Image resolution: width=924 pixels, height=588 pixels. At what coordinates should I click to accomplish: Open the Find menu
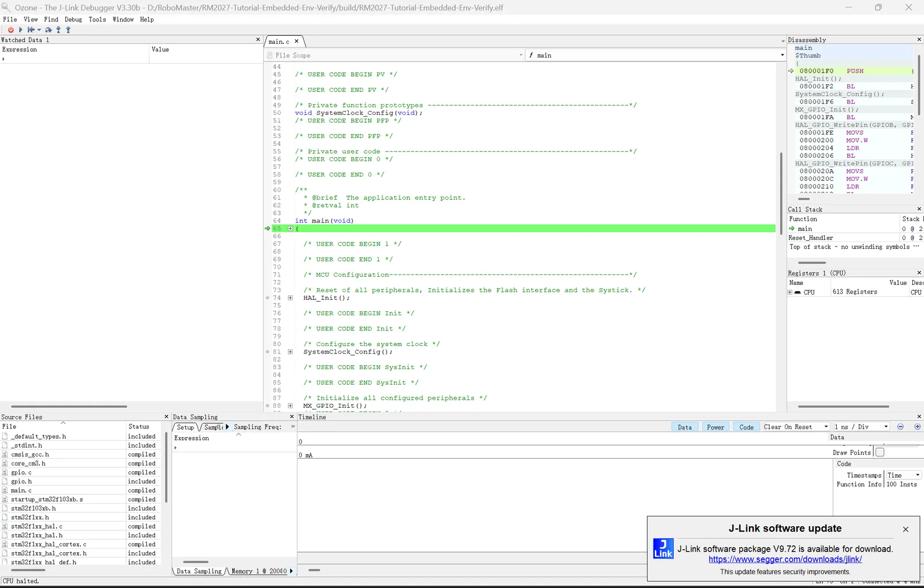click(51, 19)
